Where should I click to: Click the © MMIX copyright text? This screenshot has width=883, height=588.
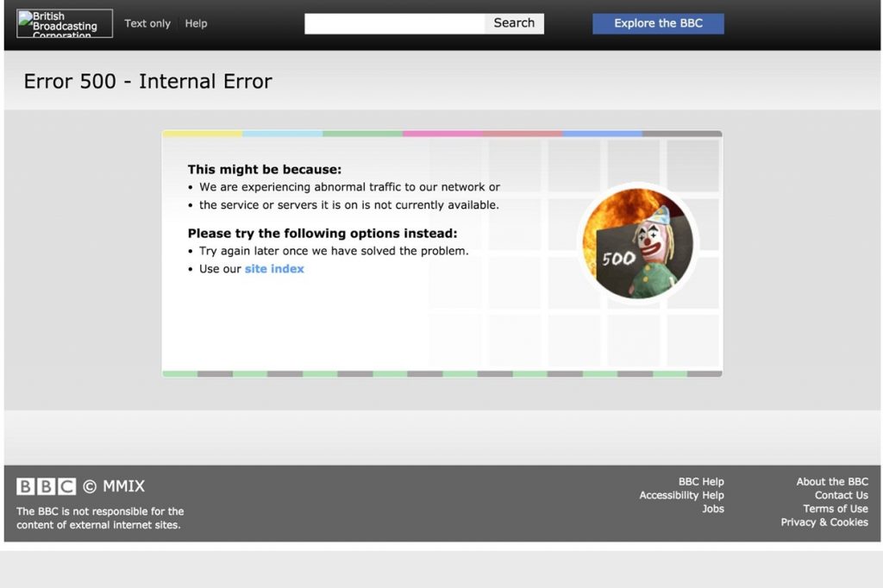tap(114, 486)
